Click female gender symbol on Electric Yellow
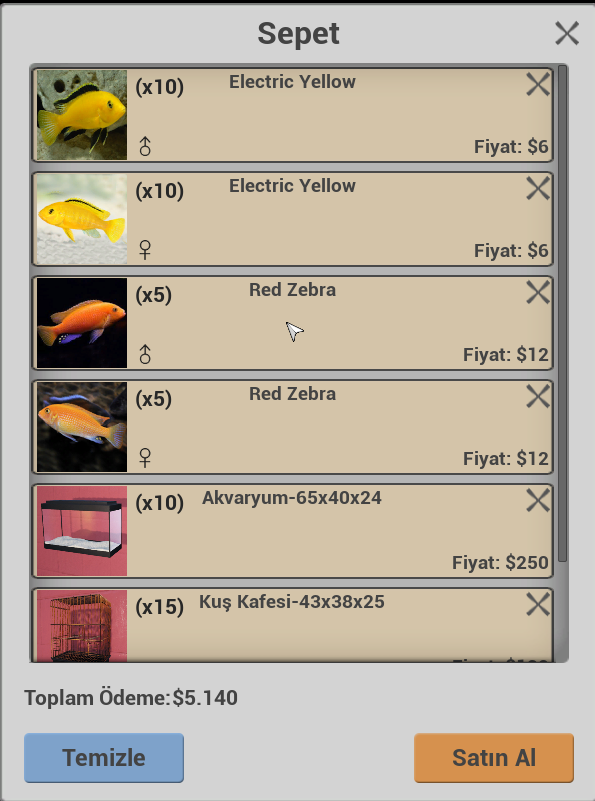The image size is (595, 801). (145, 250)
